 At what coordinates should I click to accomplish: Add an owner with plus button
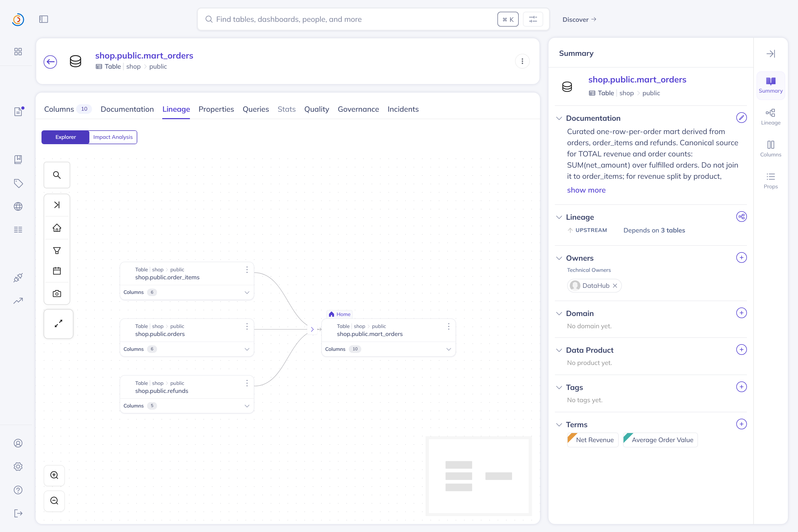(741, 257)
